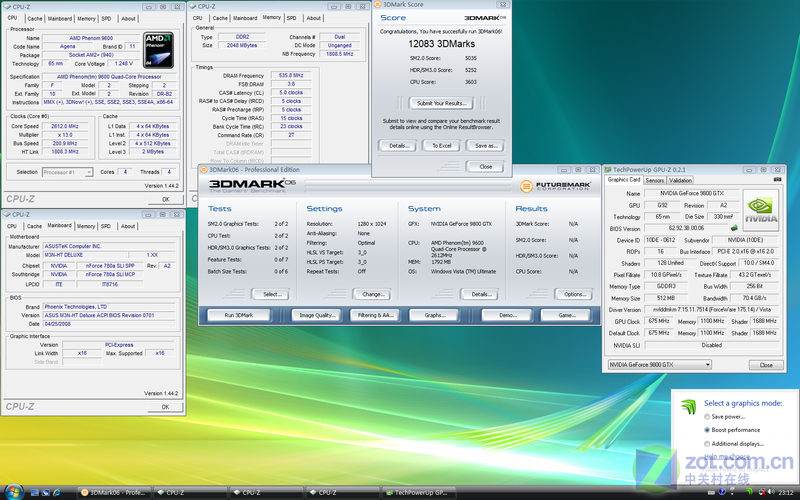Click the GPU-Z title bar icon
The height and width of the screenshot is (500, 800).
(608, 169)
